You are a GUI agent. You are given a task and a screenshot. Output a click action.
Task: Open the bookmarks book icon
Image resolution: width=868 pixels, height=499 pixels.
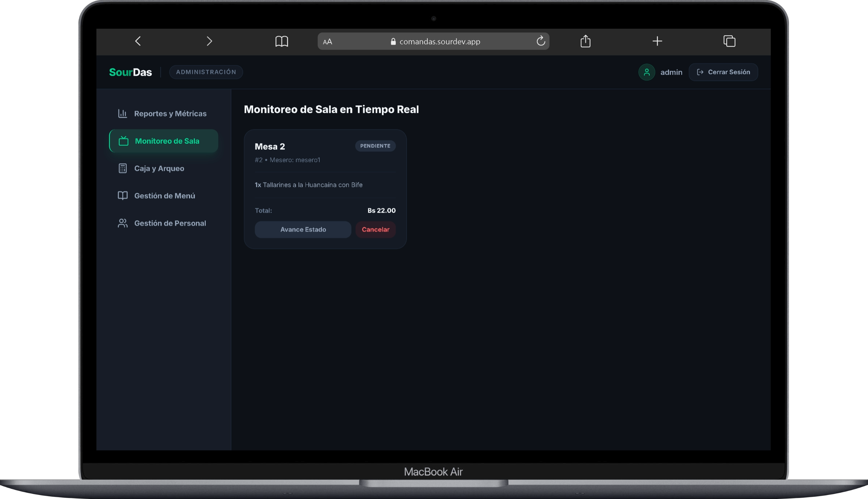tap(282, 42)
